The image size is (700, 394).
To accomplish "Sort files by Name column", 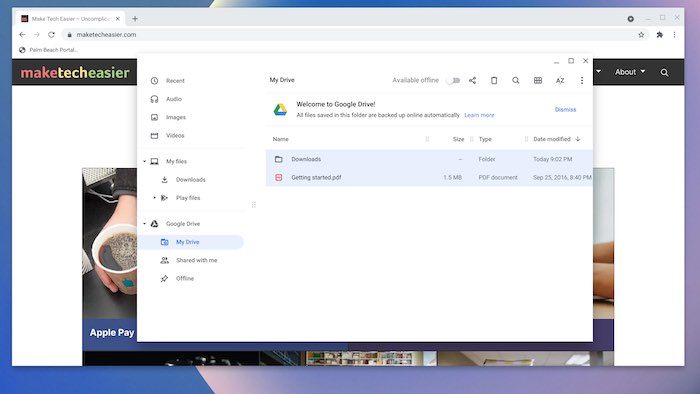I will coord(280,139).
